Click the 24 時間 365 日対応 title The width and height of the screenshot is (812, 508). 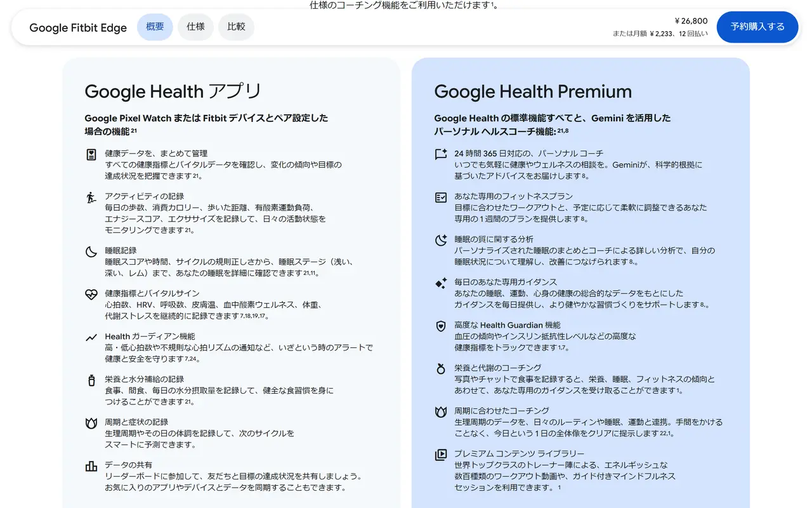(528, 154)
